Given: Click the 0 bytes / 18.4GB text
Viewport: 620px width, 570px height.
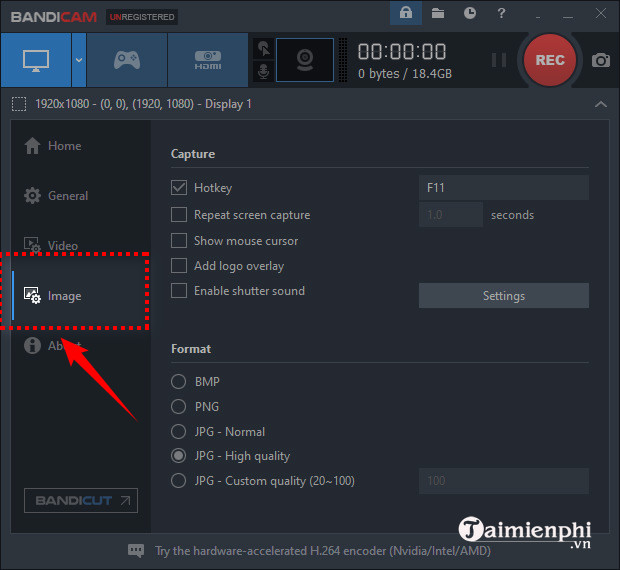Looking at the screenshot, I should point(405,74).
